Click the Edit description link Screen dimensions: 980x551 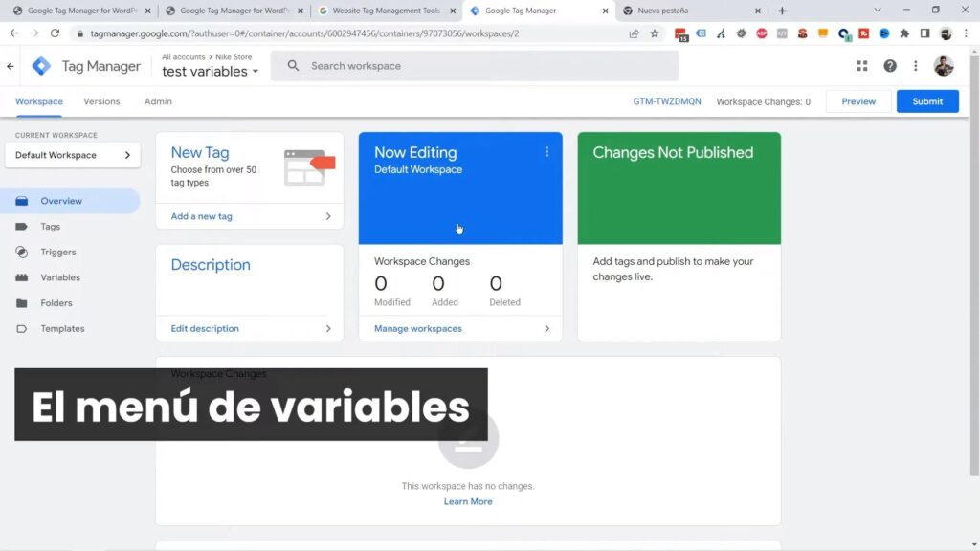point(205,329)
